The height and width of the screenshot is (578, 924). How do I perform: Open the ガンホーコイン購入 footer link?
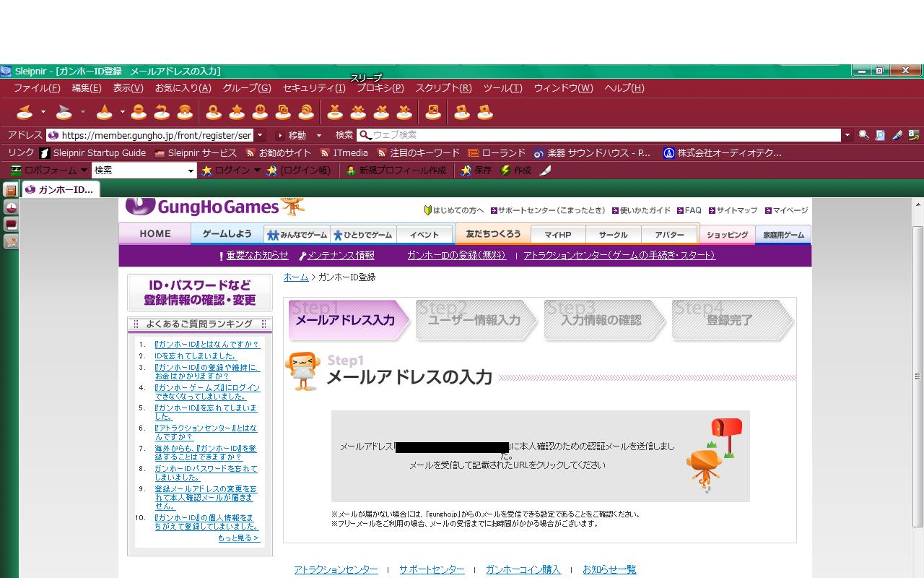[x=523, y=570]
